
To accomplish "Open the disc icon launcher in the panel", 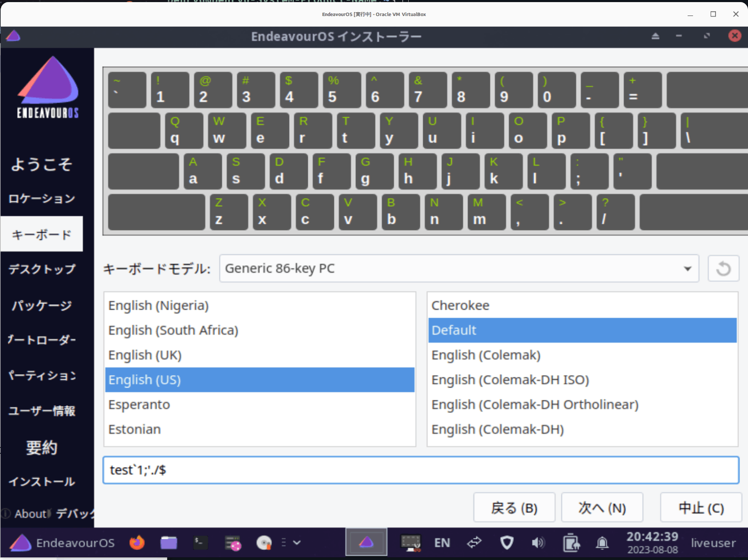I will pyautogui.click(x=264, y=543).
